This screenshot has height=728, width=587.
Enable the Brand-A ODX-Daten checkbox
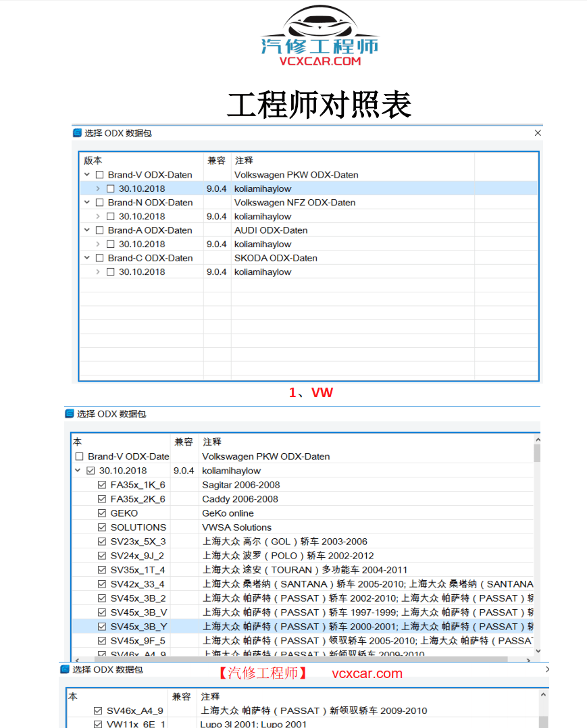(x=99, y=230)
